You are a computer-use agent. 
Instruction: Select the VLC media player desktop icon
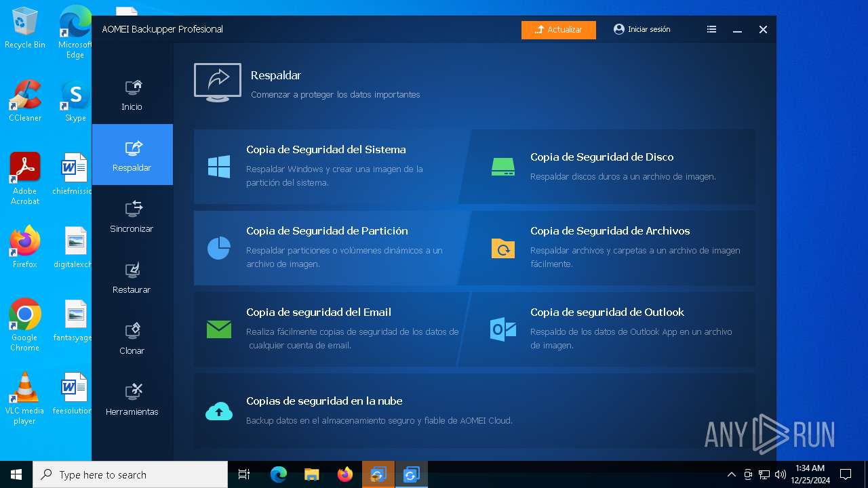pos(25,399)
